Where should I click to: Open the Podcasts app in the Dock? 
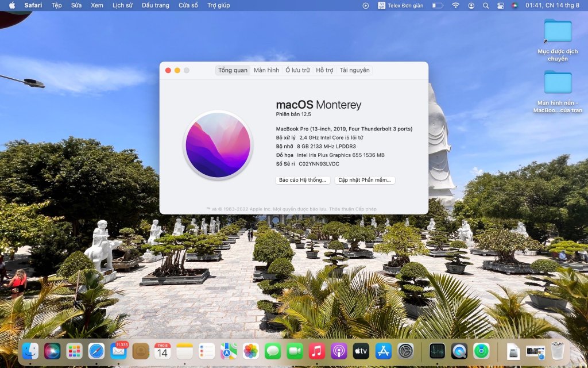[339, 351]
